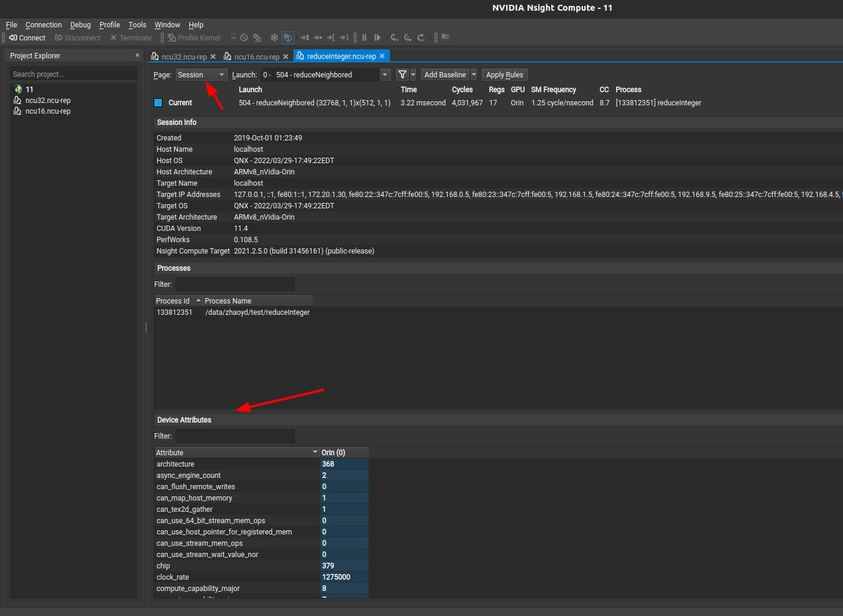Toggle the snowflake freeze icon
This screenshot has width=843, height=616.
[274, 37]
